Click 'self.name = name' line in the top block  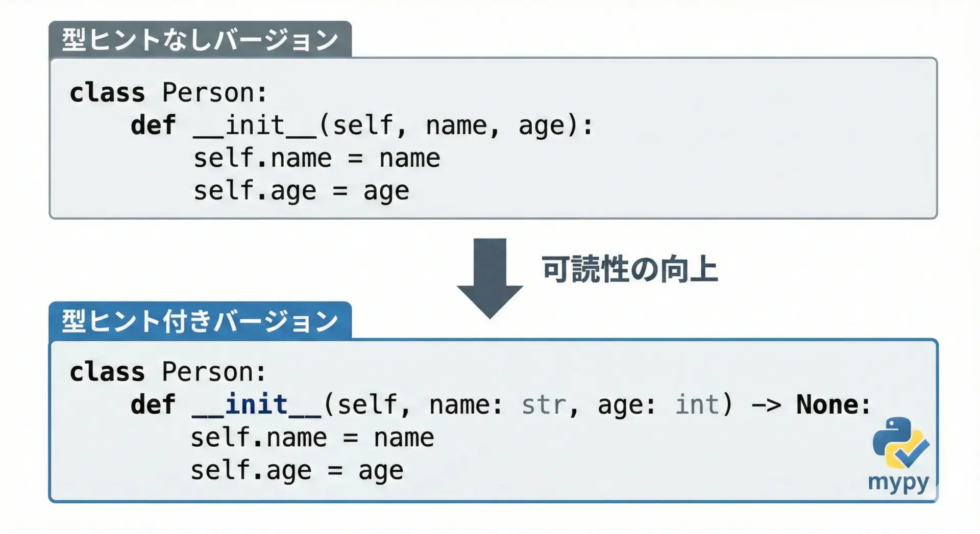316,158
